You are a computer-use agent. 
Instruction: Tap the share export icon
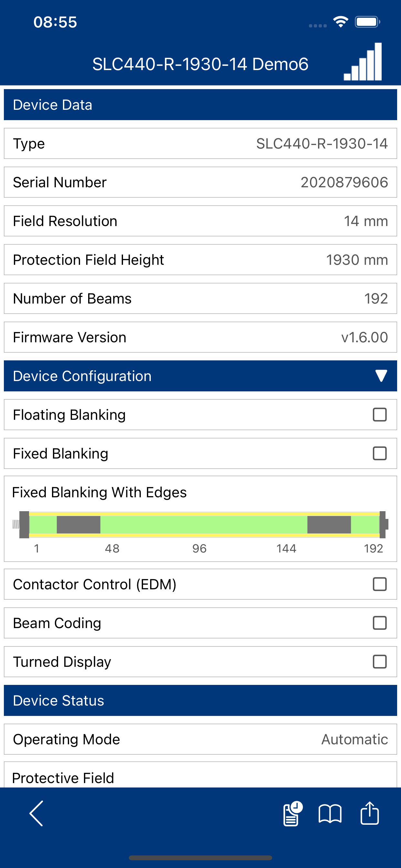point(370,813)
